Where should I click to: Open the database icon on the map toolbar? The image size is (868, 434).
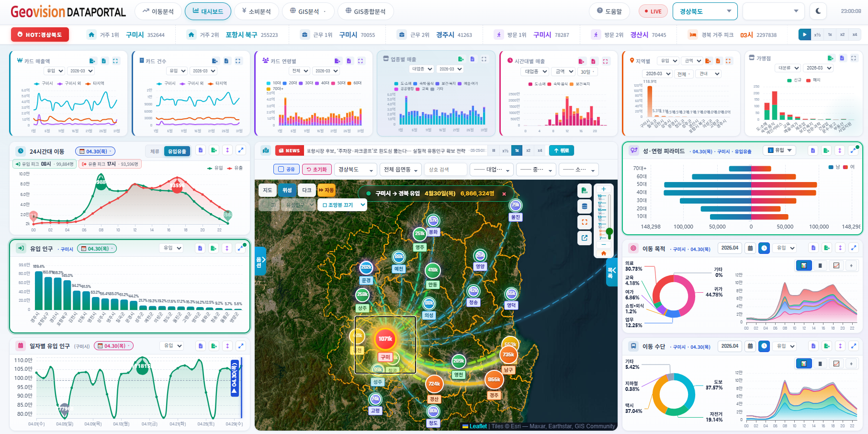point(585,206)
